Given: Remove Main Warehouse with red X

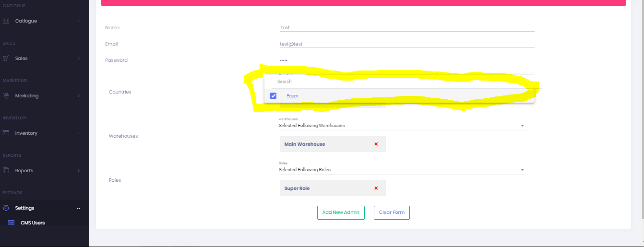Looking at the screenshot, I should coord(376,144).
